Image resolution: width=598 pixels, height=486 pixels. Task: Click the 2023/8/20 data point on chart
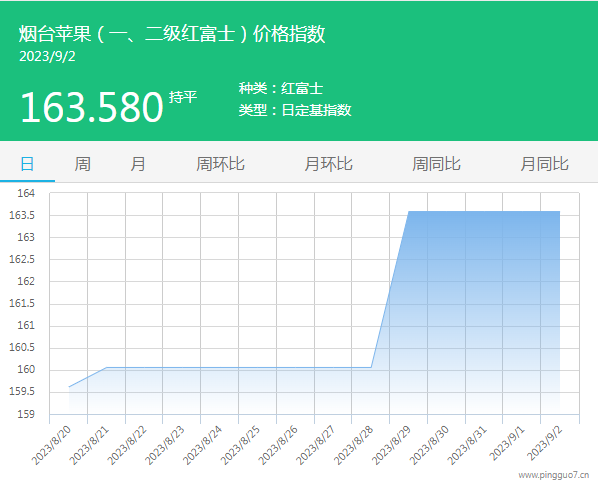pyautogui.click(x=69, y=387)
